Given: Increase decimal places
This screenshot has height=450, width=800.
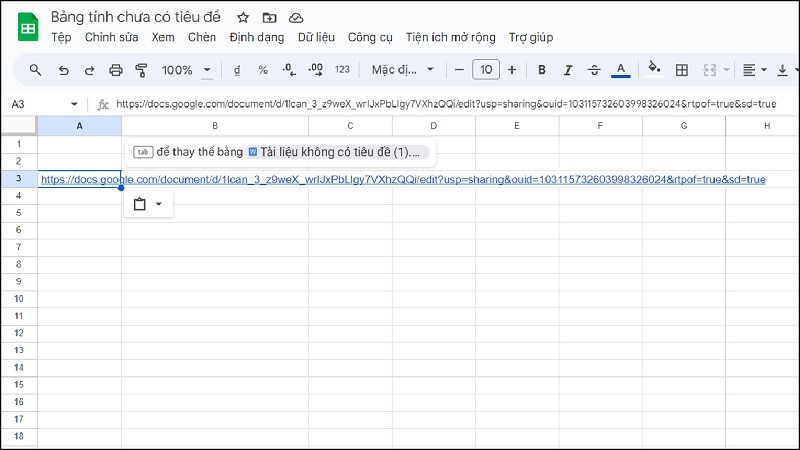Looking at the screenshot, I should pos(315,70).
